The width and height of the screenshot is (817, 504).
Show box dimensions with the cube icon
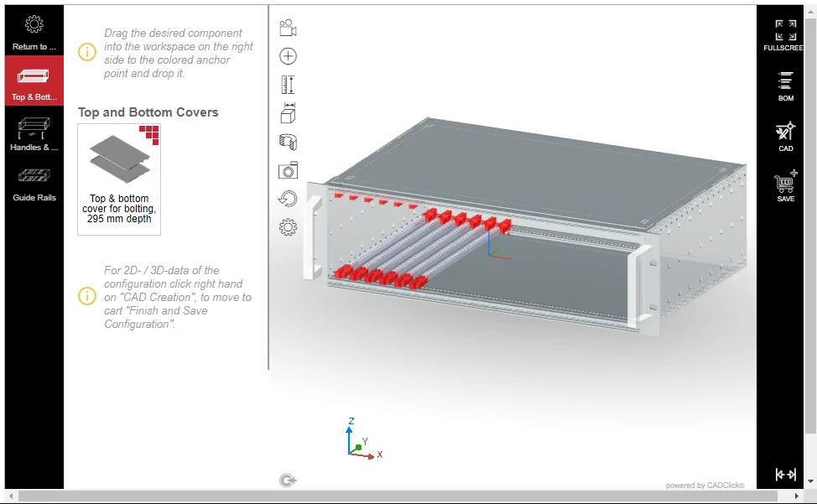click(x=288, y=113)
